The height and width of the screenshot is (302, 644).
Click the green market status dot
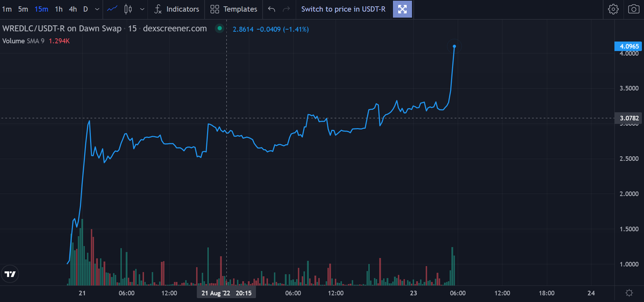coord(219,28)
